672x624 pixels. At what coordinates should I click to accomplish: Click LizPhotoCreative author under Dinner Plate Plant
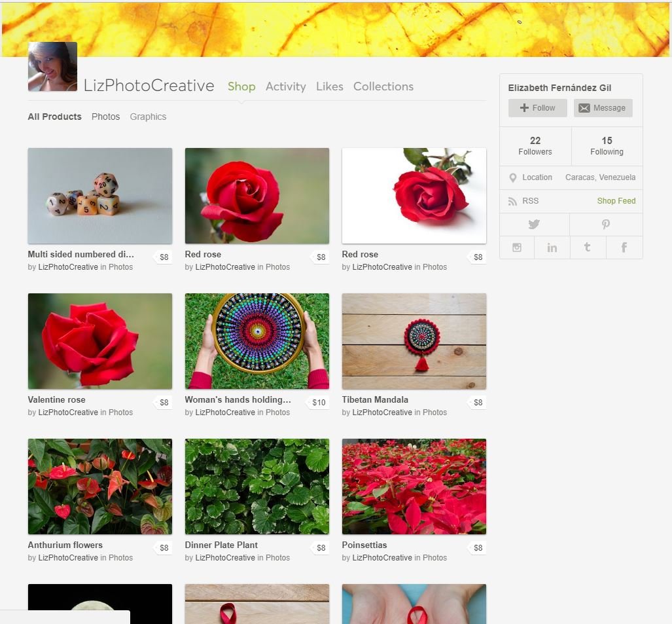point(225,557)
